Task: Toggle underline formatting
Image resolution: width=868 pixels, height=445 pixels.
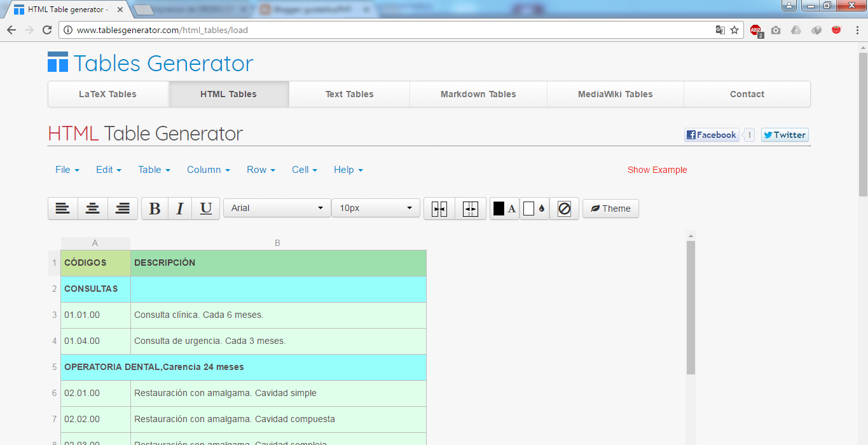Action: tap(205, 209)
